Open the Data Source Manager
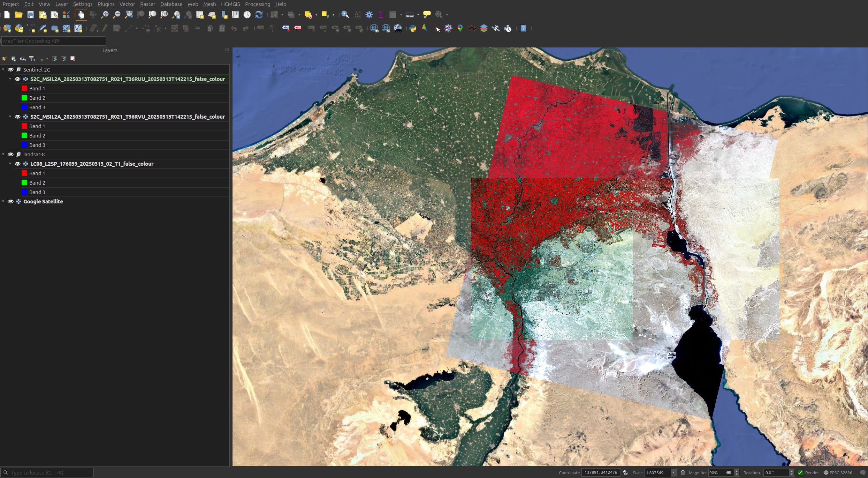This screenshot has height=478, width=868. (x=7, y=29)
